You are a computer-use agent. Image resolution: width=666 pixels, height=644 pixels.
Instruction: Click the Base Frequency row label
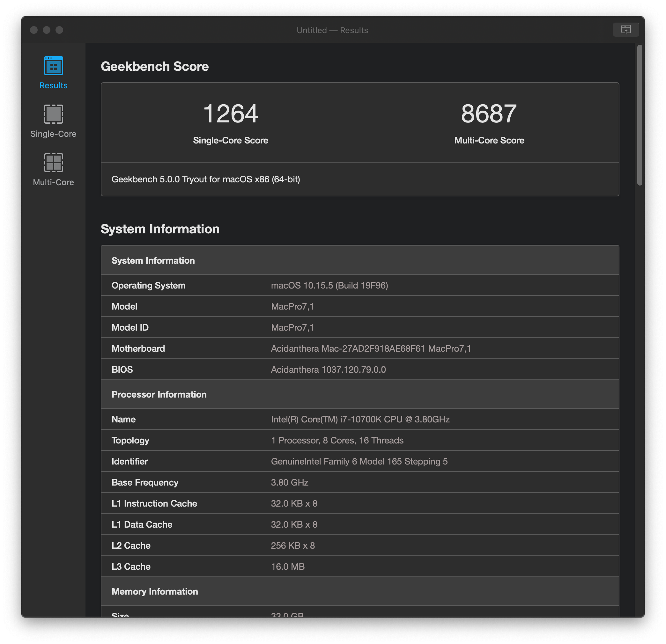(145, 482)
